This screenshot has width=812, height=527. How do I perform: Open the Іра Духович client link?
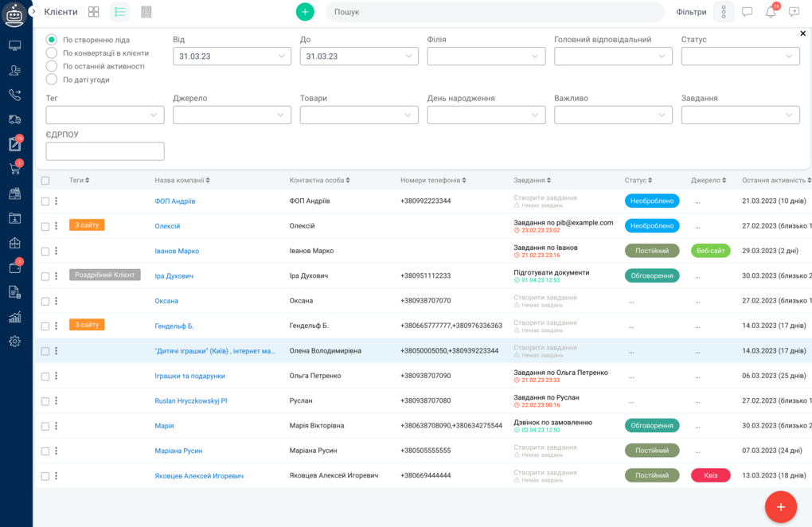[174, 276]
